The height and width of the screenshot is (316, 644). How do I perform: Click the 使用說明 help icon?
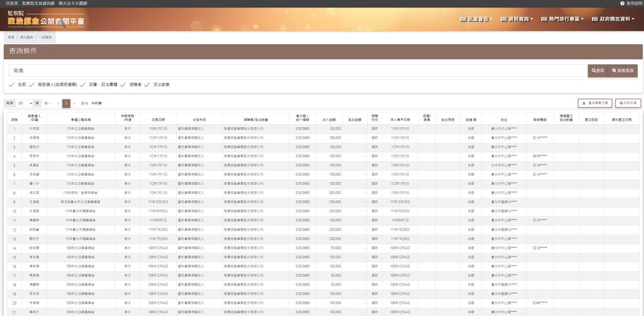[x=622, y=3]
